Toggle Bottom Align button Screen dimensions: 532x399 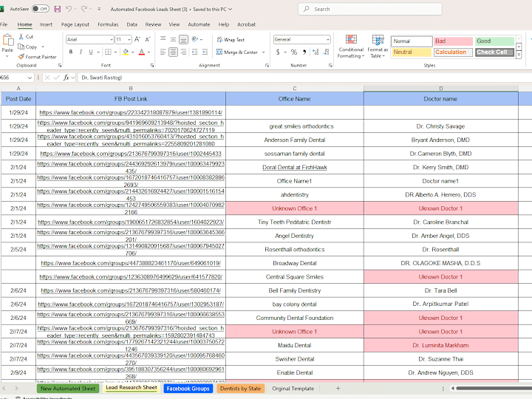pyautogui.click(x=183, y=40)
